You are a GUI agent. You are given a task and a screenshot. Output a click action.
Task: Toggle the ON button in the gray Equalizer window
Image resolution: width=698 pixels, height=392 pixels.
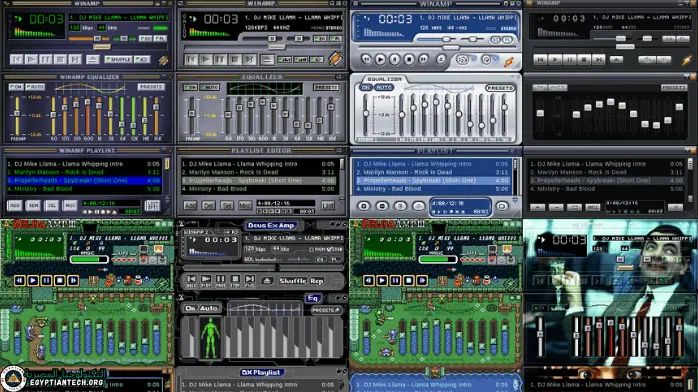(x=191, y=87)
